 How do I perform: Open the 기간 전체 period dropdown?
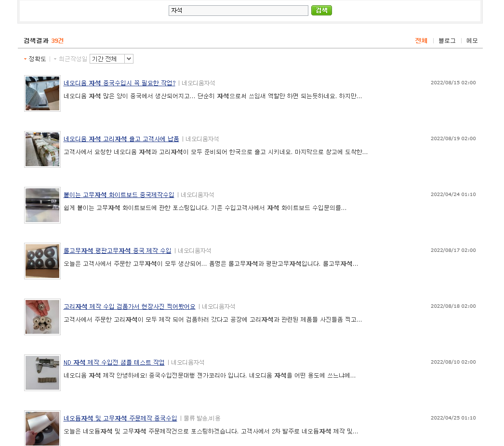(111, 59)
